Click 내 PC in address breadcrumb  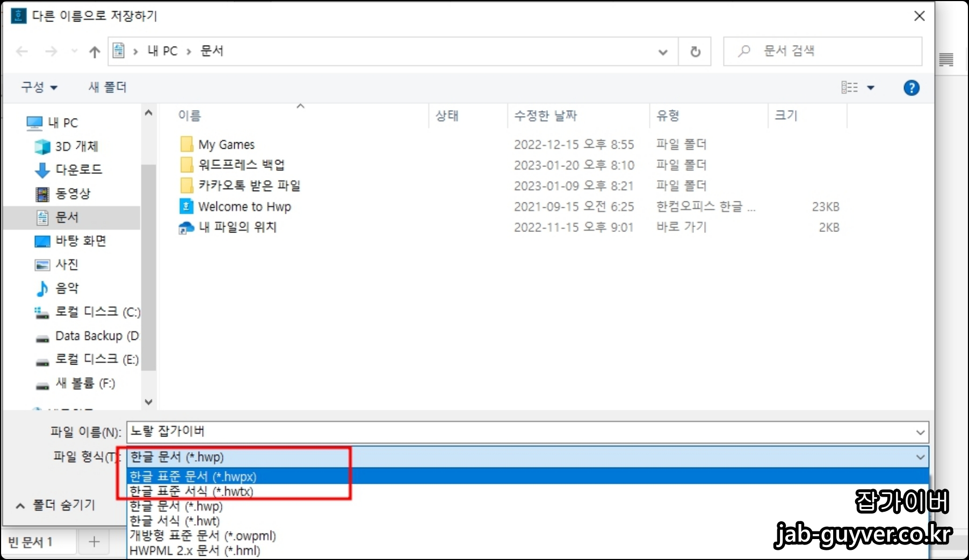(x=162, y=52)
